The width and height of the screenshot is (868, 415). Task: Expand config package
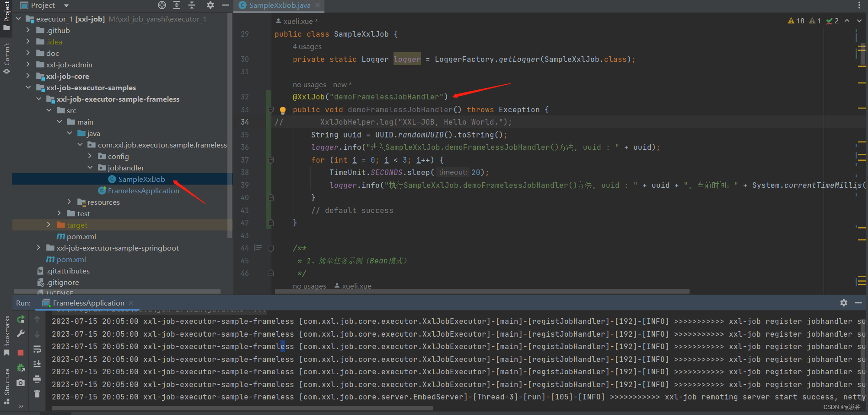coord(90,156)
